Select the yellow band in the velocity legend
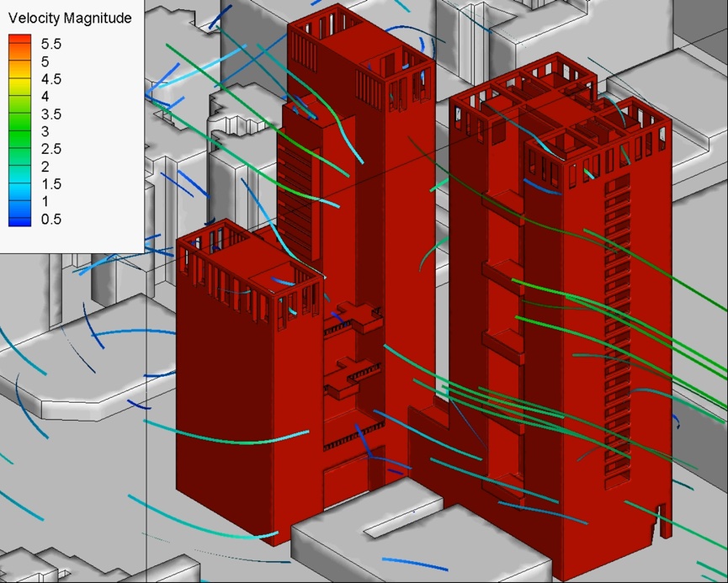 (19, 82)
